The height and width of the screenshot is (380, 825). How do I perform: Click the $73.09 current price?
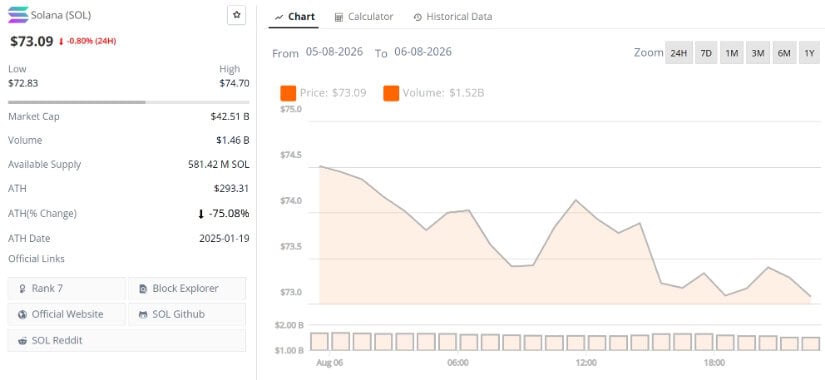tap(32, 41)
